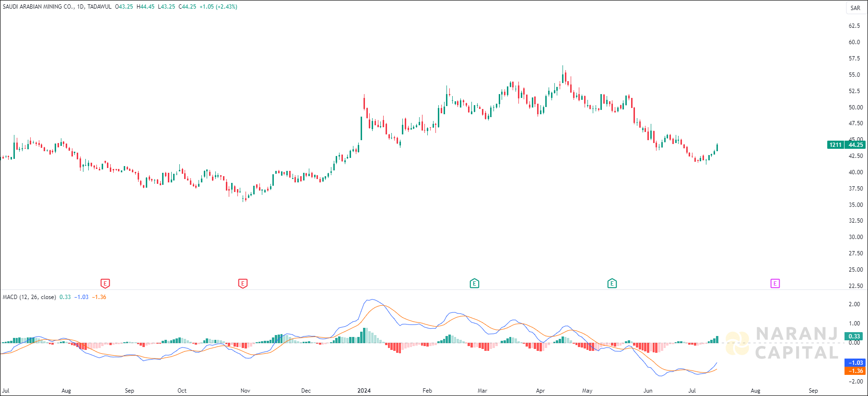Click the Jun label on time axis

coord(648,391)
